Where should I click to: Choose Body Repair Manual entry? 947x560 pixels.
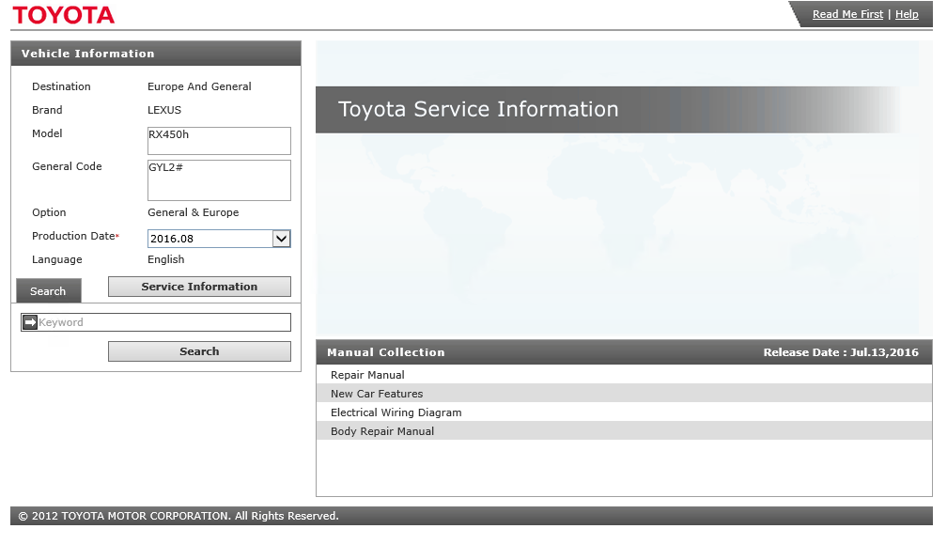382,431
